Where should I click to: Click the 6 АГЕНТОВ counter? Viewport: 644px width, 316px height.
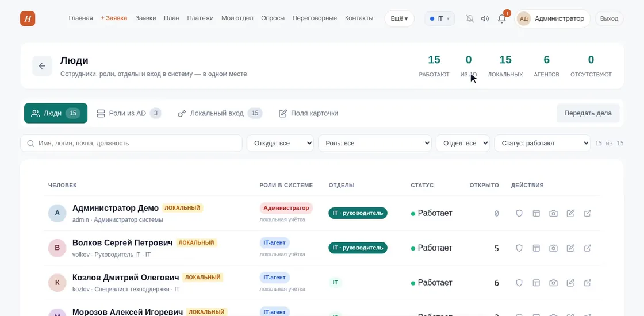pyautogui.click(x=546, y=66)
